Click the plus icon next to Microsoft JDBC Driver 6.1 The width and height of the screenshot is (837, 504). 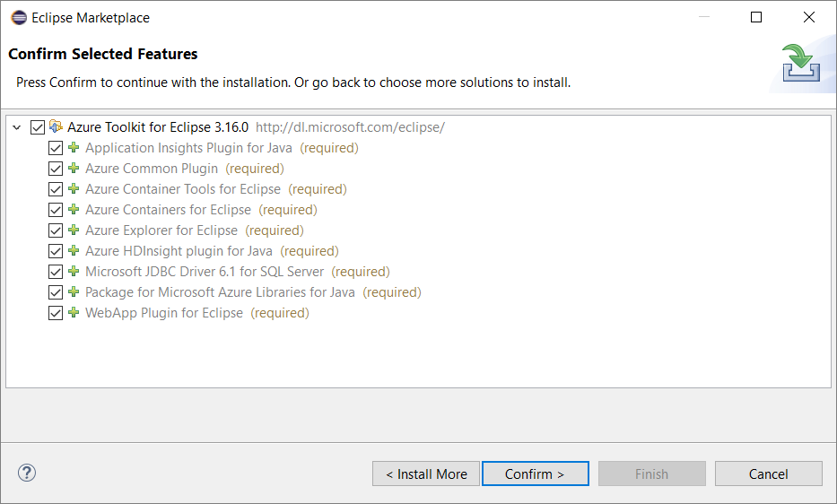74,271
